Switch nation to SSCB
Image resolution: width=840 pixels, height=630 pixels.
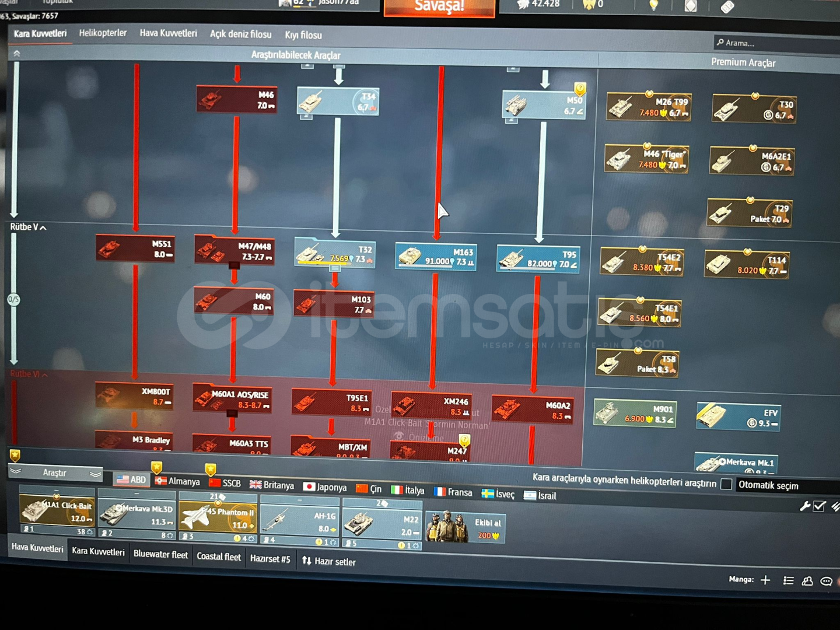[x=225, y=483]
